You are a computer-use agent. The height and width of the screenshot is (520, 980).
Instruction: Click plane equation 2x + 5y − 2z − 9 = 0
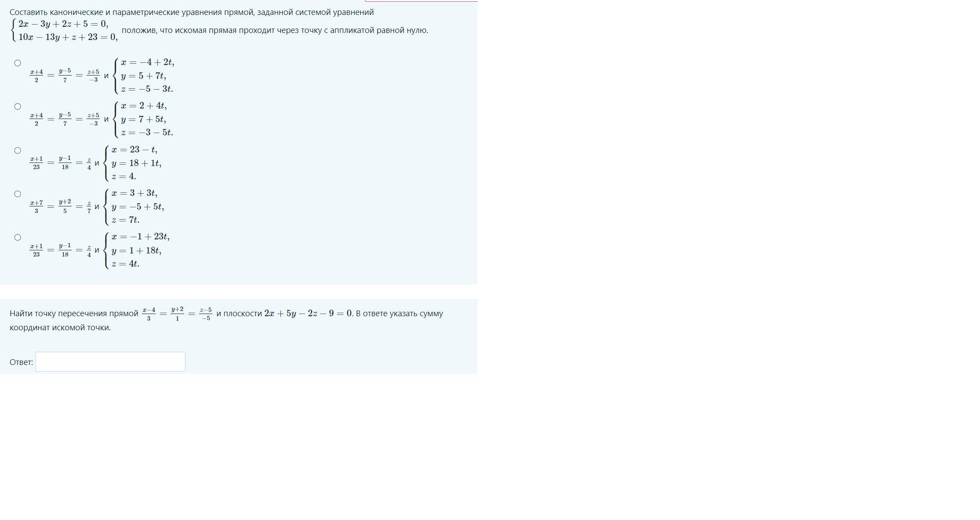(308, 314)
